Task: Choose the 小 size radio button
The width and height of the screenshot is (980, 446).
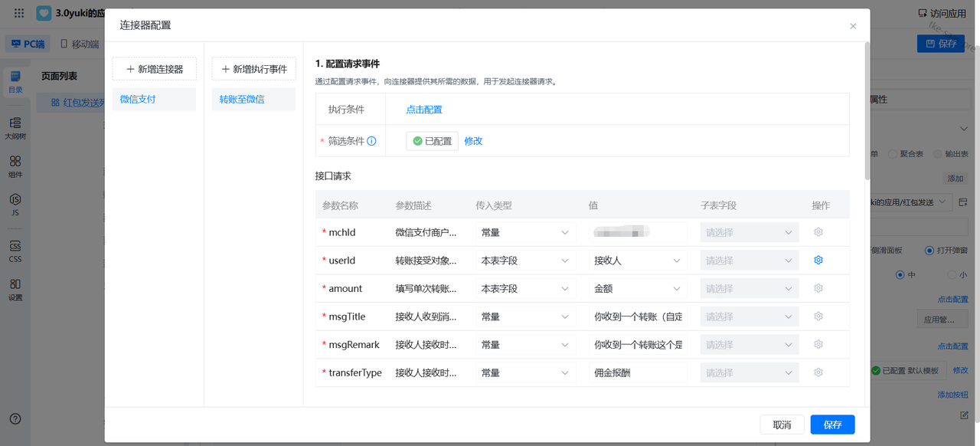Action: 952,274
